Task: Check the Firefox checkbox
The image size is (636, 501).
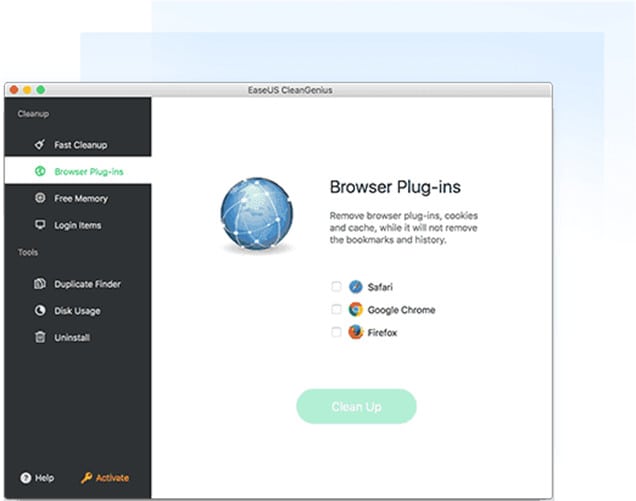Action: point(336,333)
